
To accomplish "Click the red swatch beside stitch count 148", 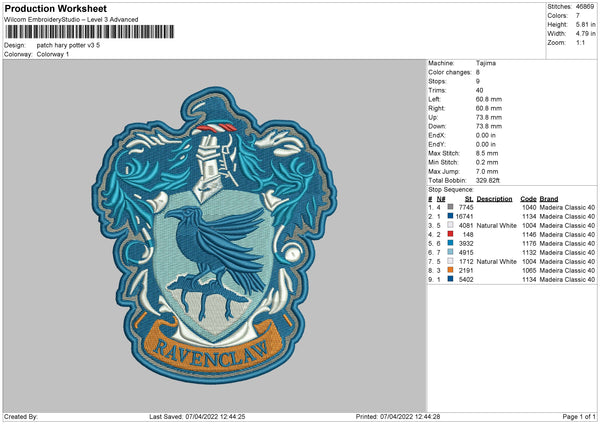I will pyautogui.click(x=450, y=234).
